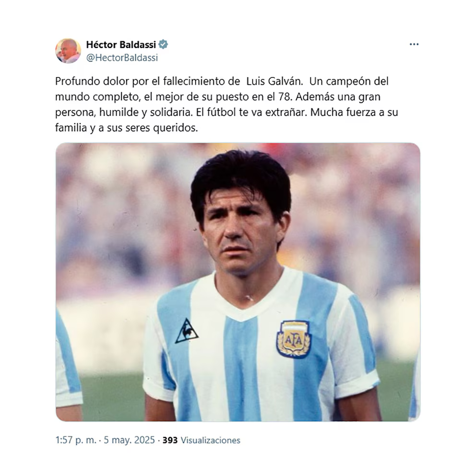
Task: Click the 5 may. 2025 date
Action: [x=130, y=440]
